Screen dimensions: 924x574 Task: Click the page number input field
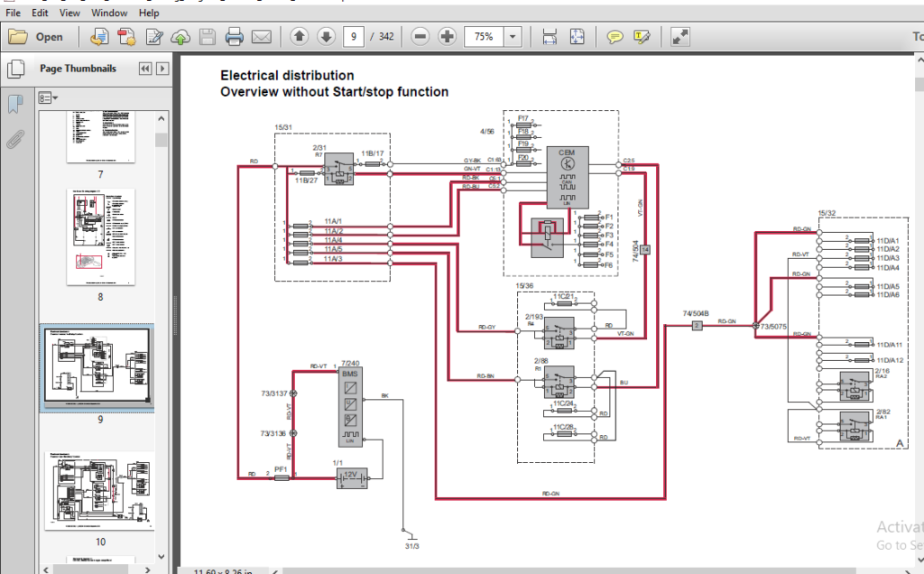coord(354,36)
